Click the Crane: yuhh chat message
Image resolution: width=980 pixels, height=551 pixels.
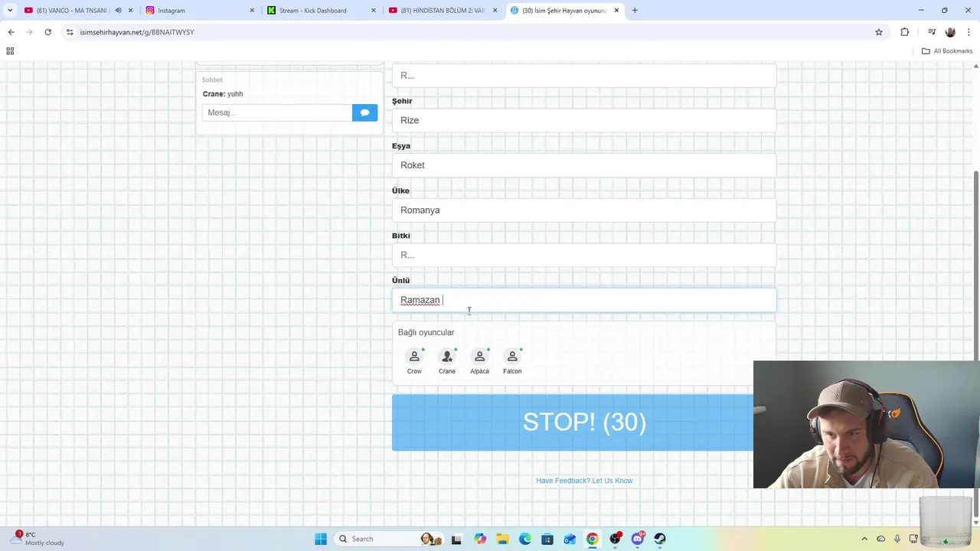[x=223, y=94]
